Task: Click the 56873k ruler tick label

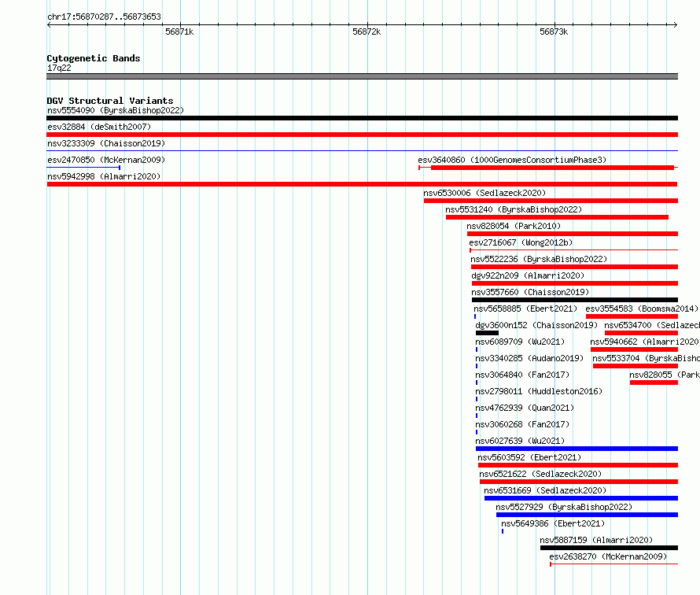Action: pos(554,31)
